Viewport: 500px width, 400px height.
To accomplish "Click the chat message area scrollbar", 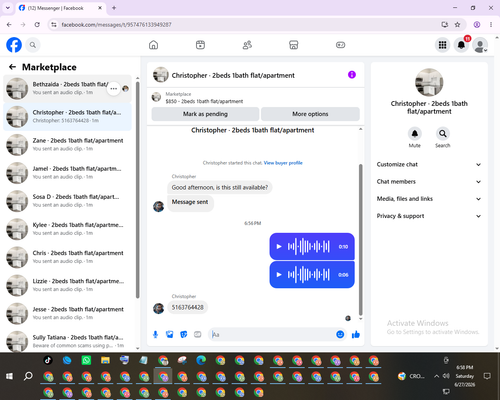I will point(360,239).
